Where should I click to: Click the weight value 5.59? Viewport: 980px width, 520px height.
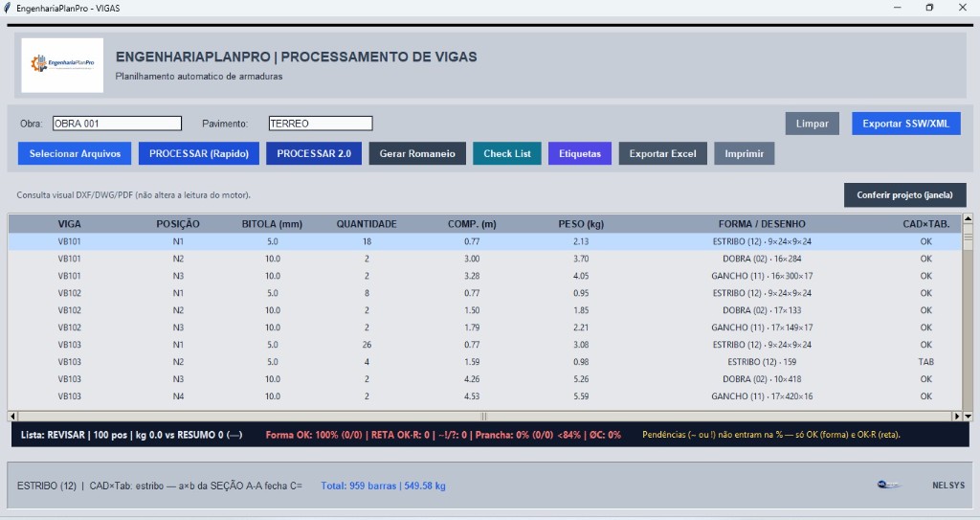(x=581, y=396)
